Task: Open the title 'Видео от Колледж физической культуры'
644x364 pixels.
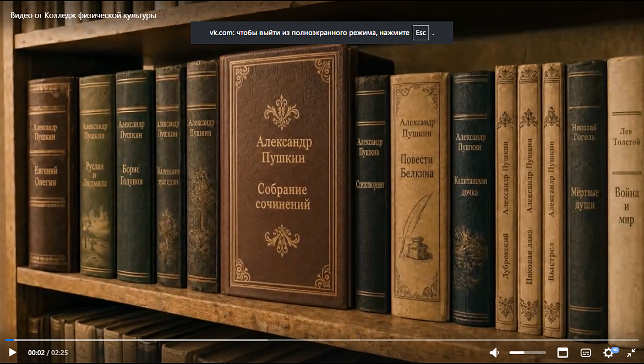Action: 83,15
